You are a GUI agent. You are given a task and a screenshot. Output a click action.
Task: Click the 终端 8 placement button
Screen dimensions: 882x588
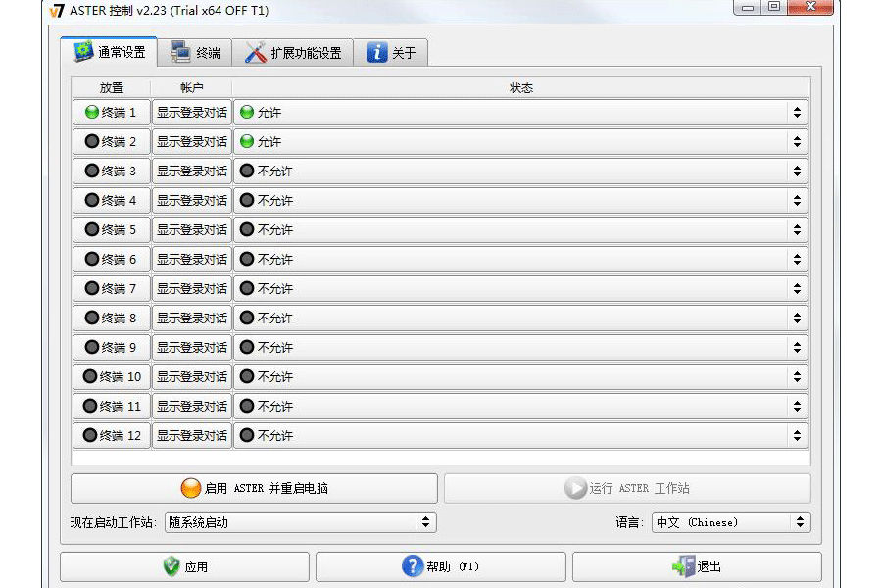coord(112,318)
